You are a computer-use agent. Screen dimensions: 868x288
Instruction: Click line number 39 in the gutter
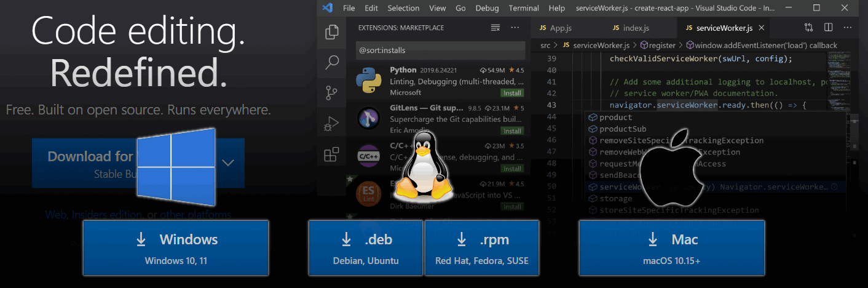[x=551, y=59]
